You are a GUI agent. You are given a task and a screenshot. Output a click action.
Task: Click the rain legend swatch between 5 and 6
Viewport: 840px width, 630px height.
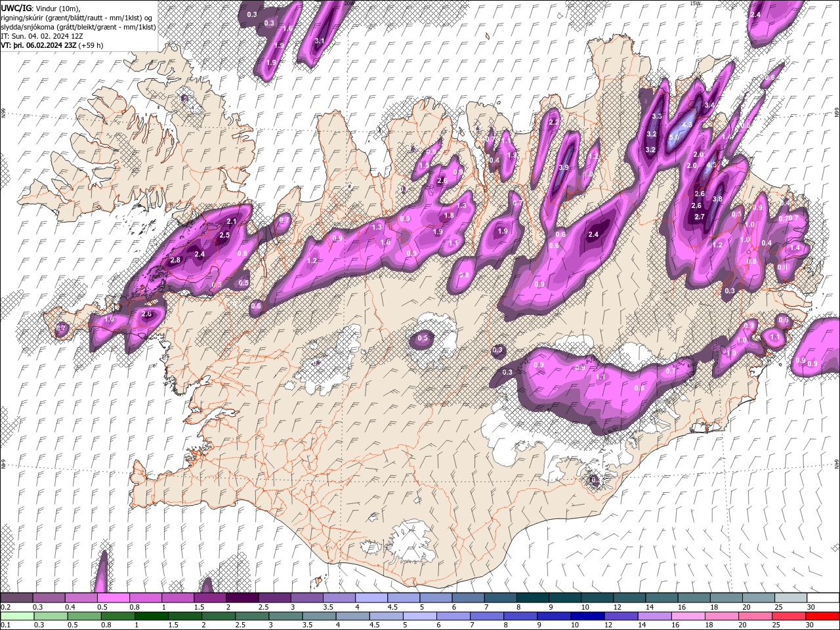coord(421,616)
